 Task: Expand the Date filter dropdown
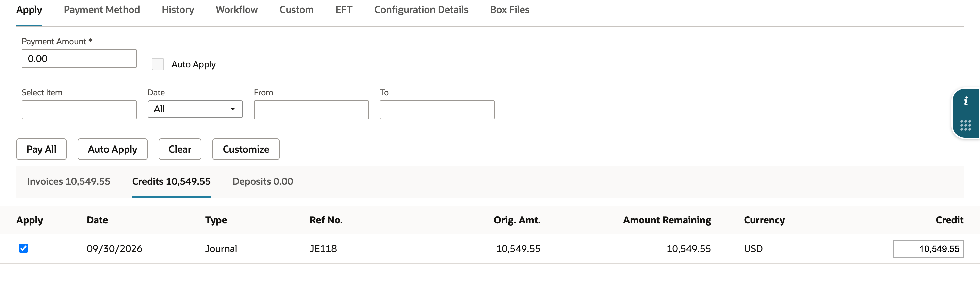195,109
